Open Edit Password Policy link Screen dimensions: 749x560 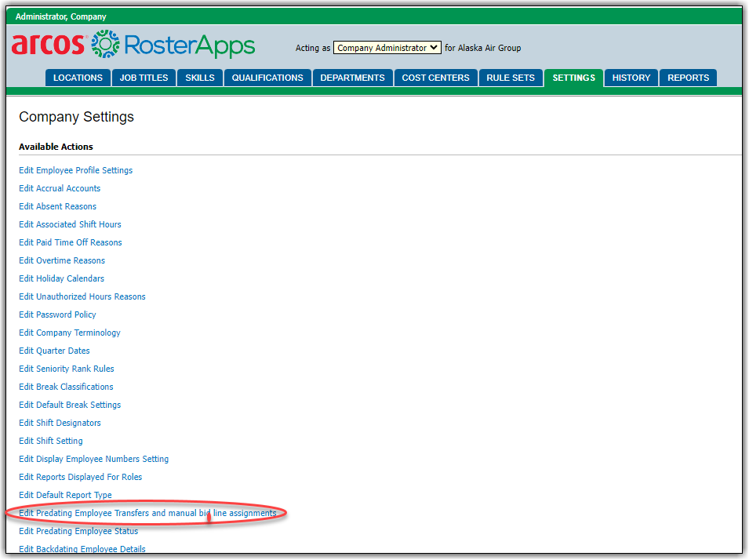(x=57, y=315)
